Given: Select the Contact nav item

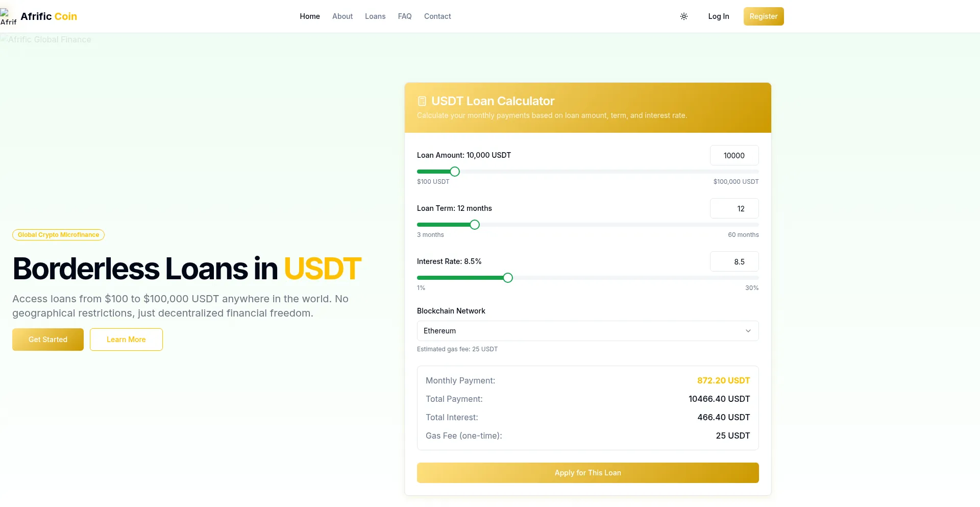Looking at the screenshot, I should click(437, 16).
